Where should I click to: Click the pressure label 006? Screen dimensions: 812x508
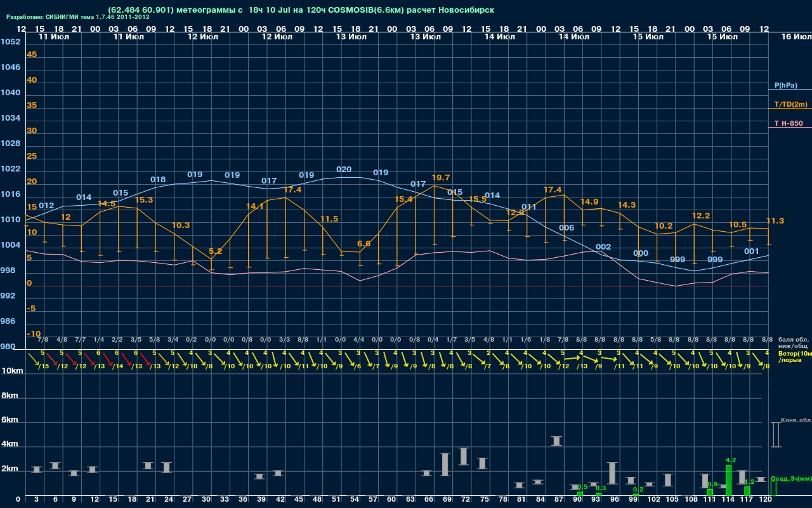[566, 228]
